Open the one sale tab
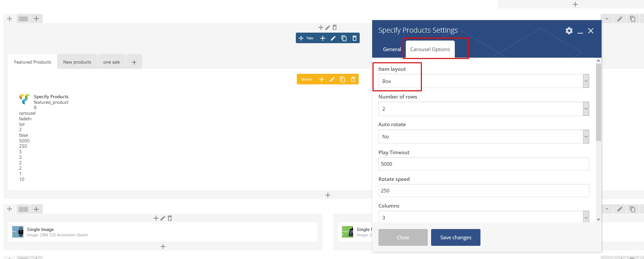 (111, 62)
